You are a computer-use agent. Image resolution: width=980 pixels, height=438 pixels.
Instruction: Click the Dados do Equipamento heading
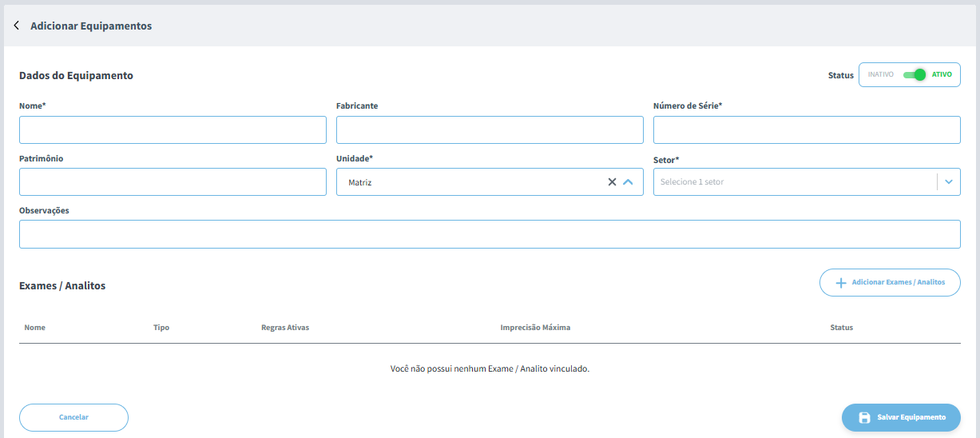[x=76, y=76]
